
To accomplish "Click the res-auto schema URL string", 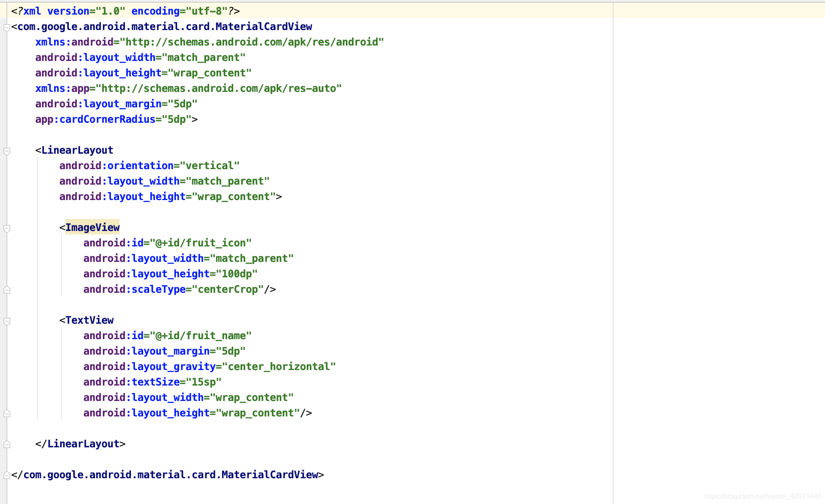I will point(219,88).
